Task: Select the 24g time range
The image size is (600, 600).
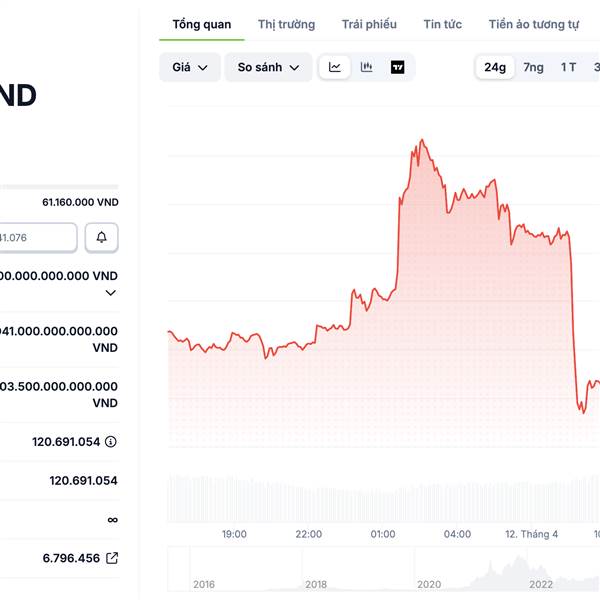Action: pyautogui.click(x=494, y=67)
